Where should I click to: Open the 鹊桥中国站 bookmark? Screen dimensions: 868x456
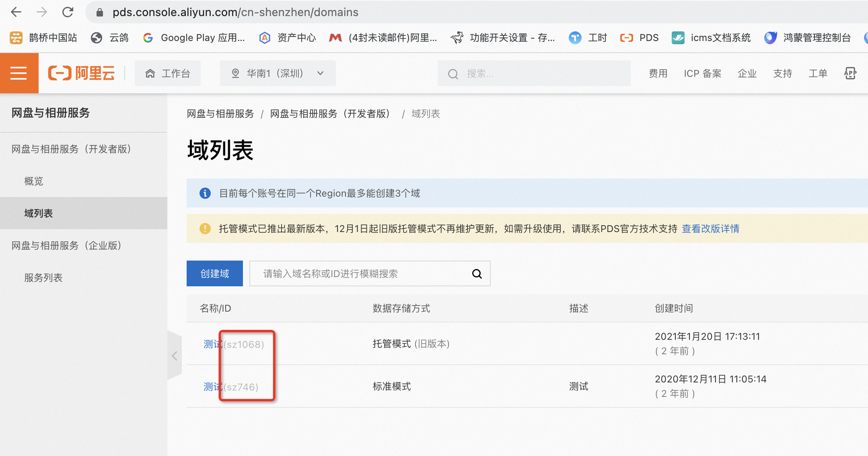point(43,38)
